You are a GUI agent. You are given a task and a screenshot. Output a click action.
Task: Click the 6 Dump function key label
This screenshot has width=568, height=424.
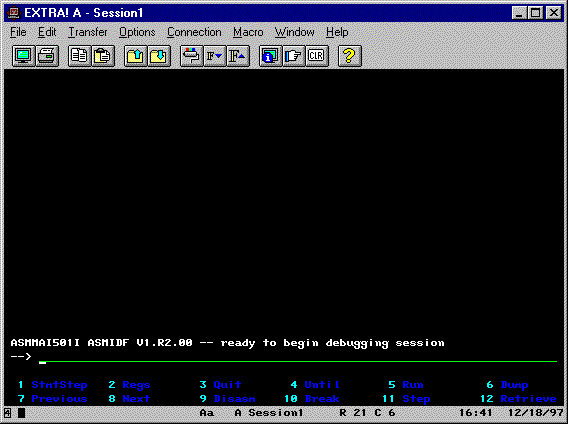click(x=507, y=385)
